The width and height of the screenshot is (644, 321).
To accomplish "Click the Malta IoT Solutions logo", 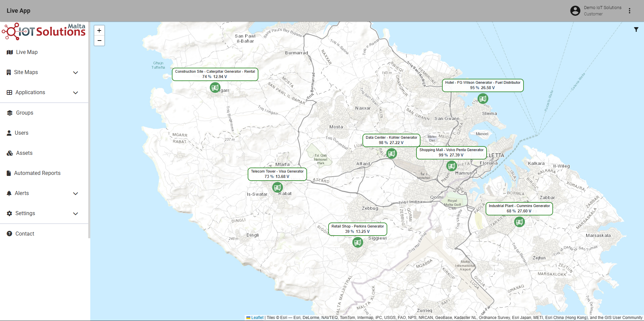I will (44, 31).
